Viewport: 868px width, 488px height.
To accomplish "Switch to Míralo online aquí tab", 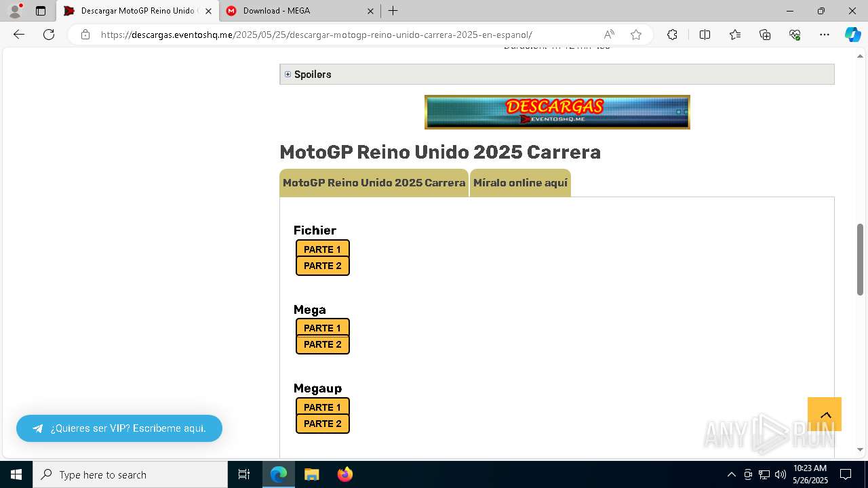I will [x=520, y=183].
